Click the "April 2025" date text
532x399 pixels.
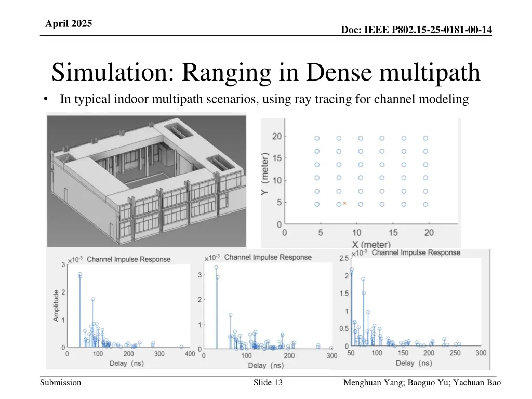[x=69, y=23]
